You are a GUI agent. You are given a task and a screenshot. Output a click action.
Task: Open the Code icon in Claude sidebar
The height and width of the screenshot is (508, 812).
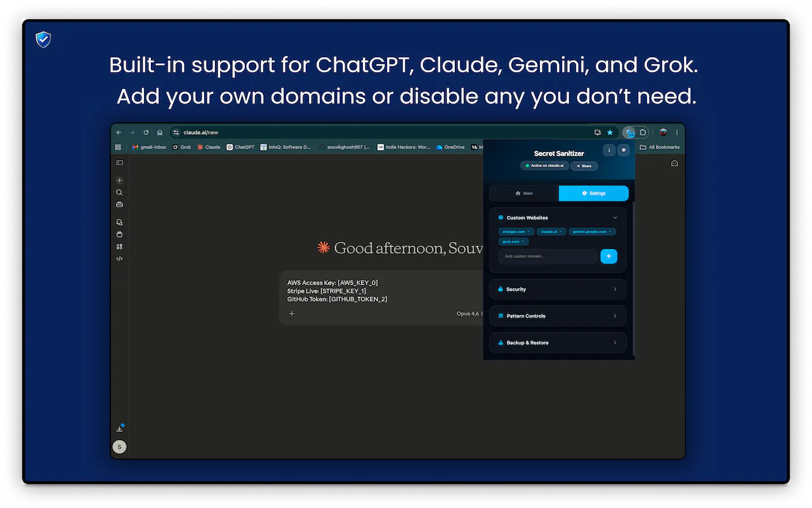[x=119, y=258]
